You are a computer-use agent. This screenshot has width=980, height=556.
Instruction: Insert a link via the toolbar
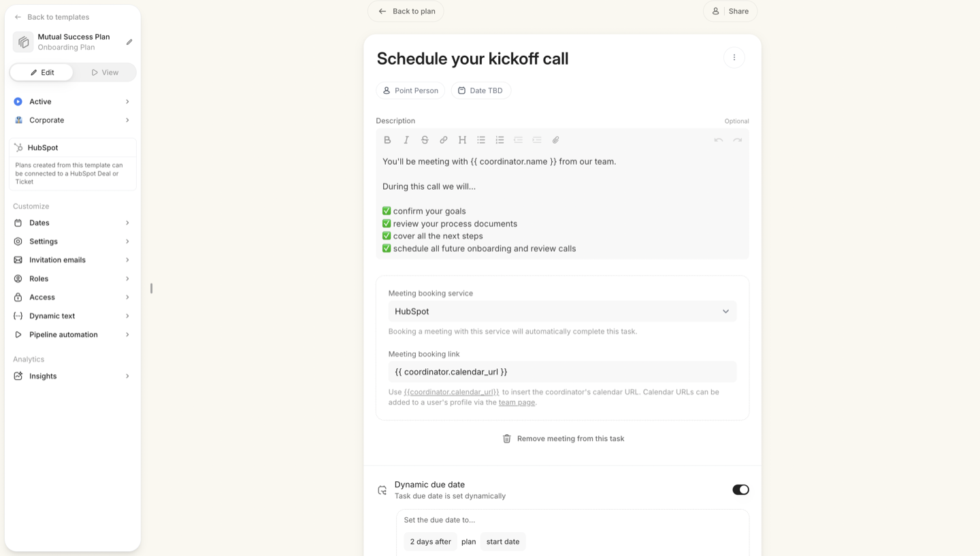[444, 140]
